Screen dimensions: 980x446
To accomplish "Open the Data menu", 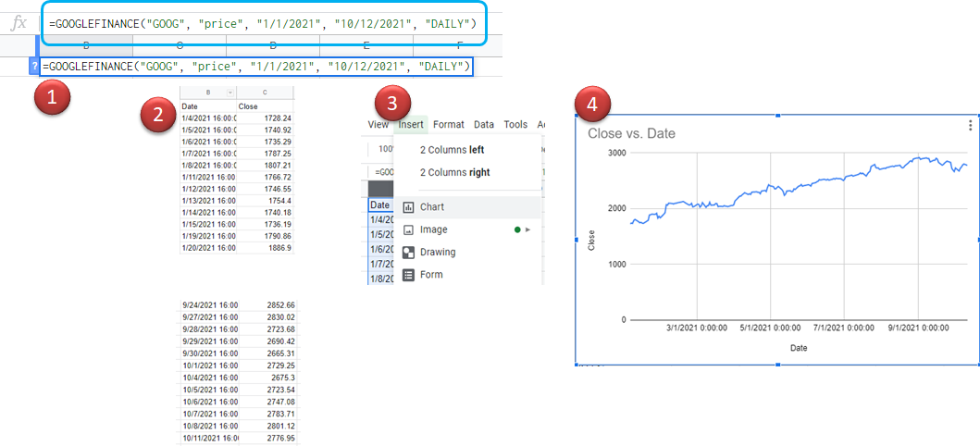I will [484, 124].
